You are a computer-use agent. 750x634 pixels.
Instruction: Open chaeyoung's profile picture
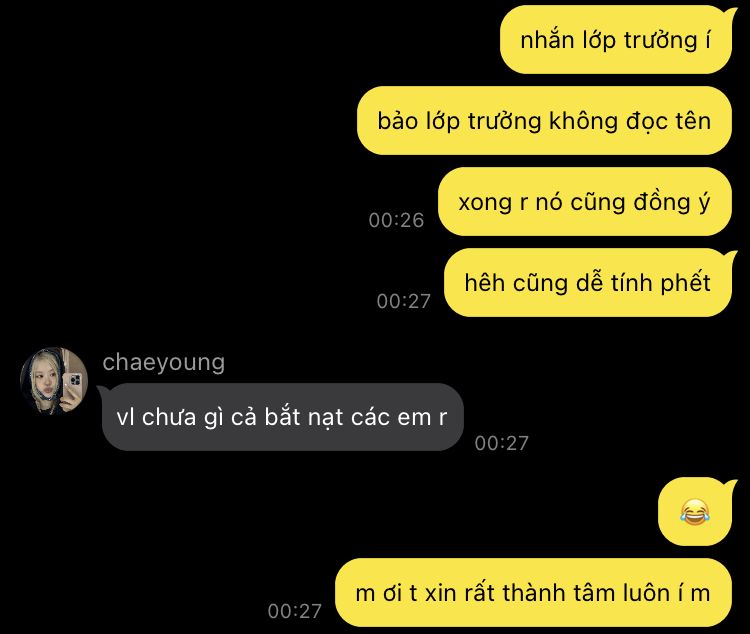[x=54, y=381]
